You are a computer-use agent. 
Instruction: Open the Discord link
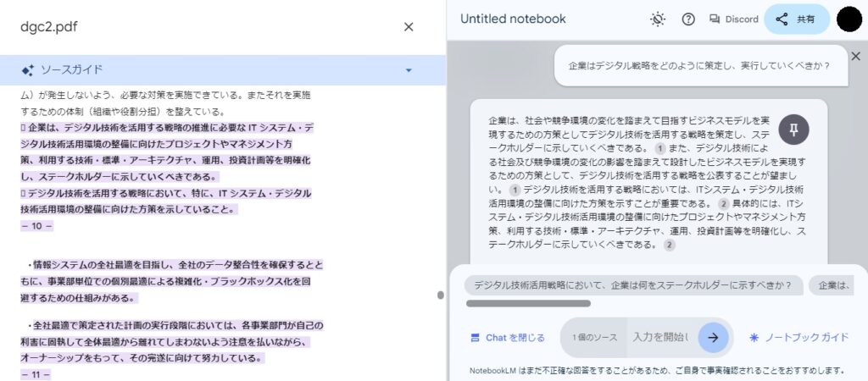click(733, 19)
